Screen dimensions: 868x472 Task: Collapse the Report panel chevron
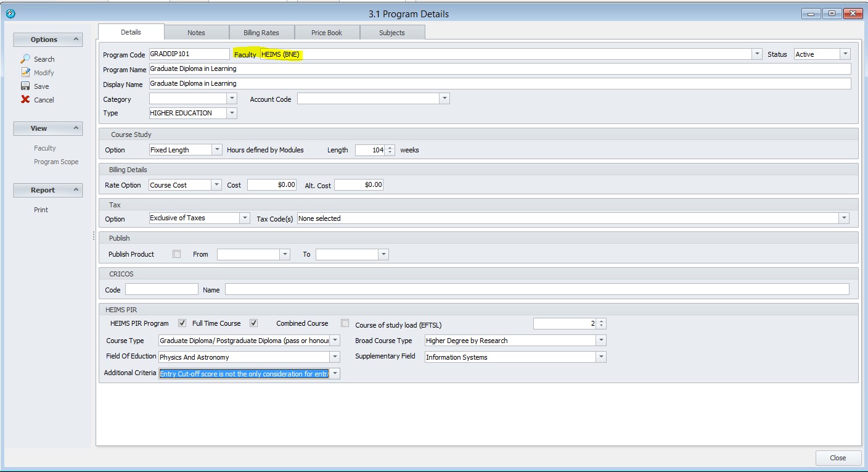point(76,190)
